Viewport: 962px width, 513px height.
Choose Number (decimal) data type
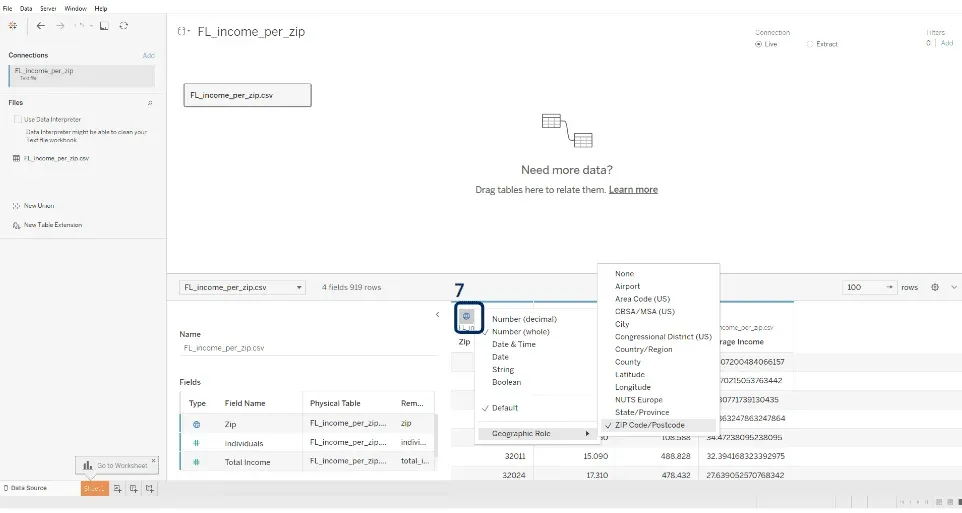pos(525,319)
